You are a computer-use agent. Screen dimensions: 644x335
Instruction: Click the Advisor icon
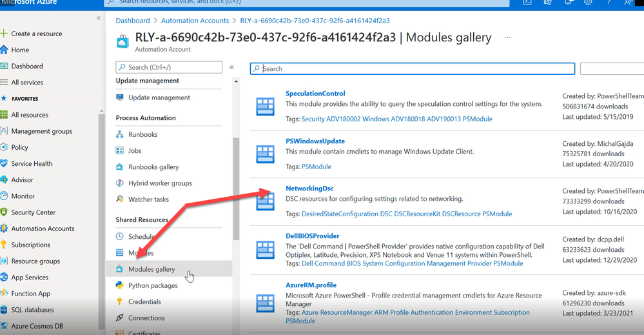(4, 179)
